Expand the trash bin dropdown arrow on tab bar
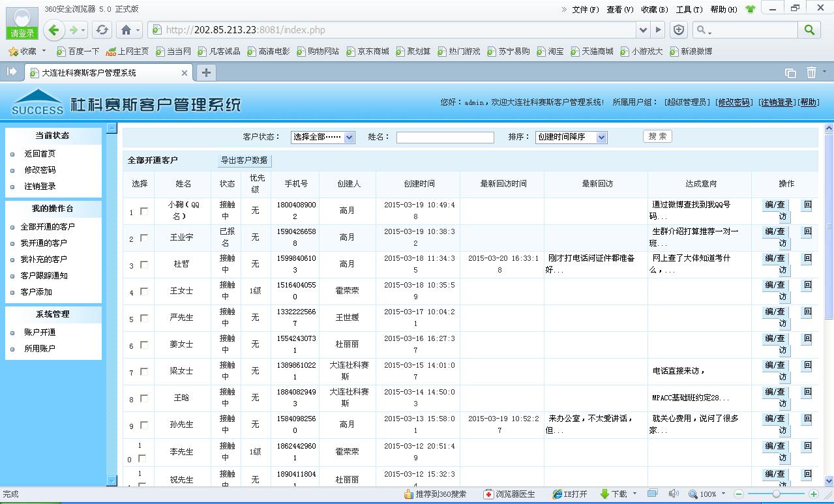 click(x=824, y=72)
